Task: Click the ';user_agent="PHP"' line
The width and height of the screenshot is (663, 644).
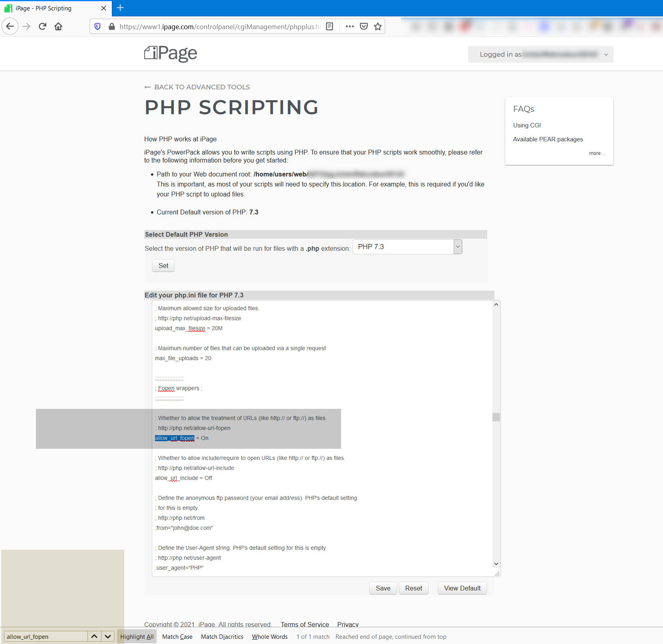Action: [179, 568]
